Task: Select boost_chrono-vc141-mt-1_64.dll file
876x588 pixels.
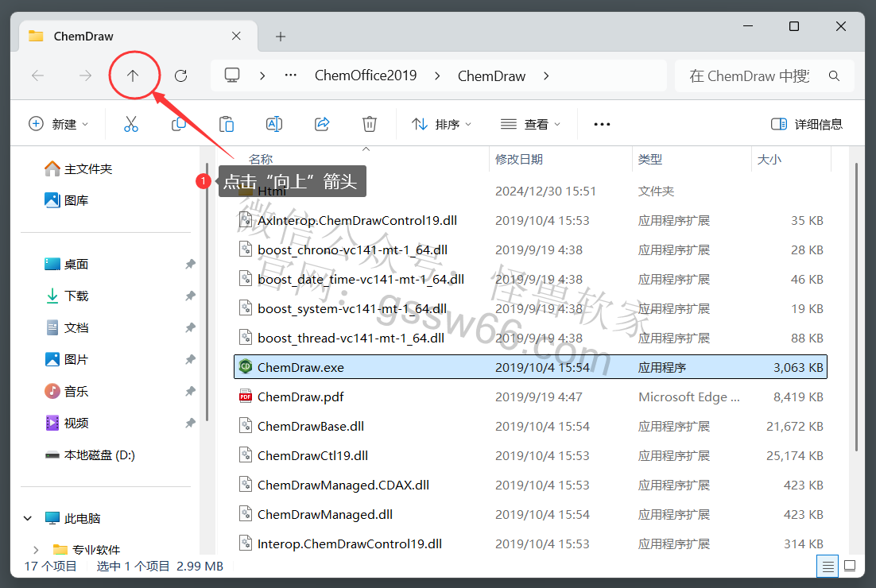Action: 530,250
